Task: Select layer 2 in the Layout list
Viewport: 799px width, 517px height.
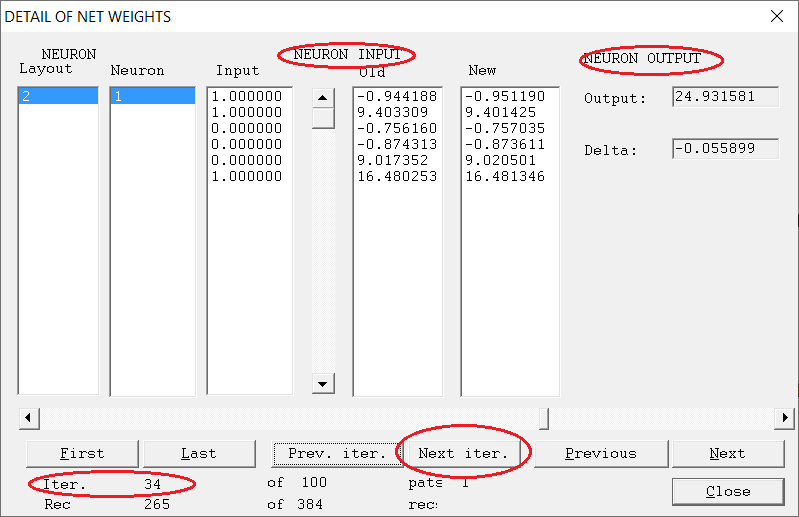Action: pos(57,96)
